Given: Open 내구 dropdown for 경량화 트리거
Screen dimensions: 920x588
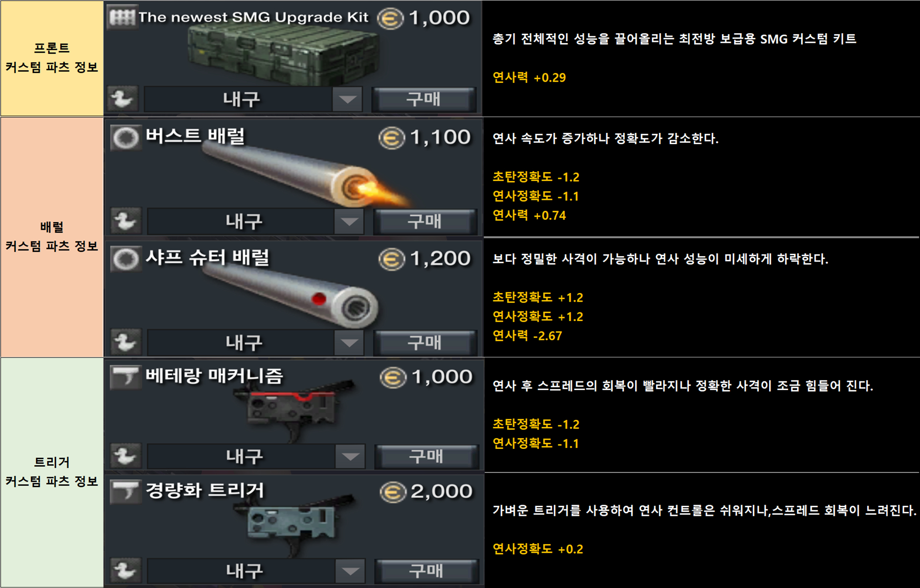Looking at the screenshot, I should click(x=350, y=571).
